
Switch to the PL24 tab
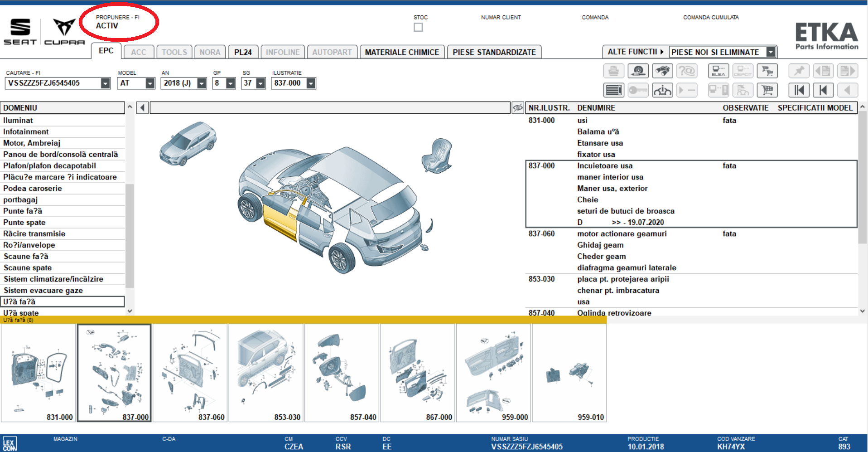[243, 52]
